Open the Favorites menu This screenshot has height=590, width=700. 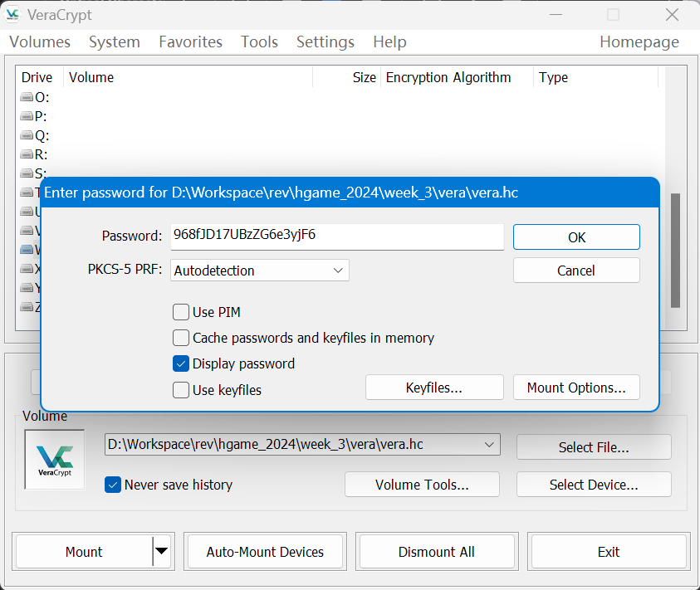[x=190, y=41]
